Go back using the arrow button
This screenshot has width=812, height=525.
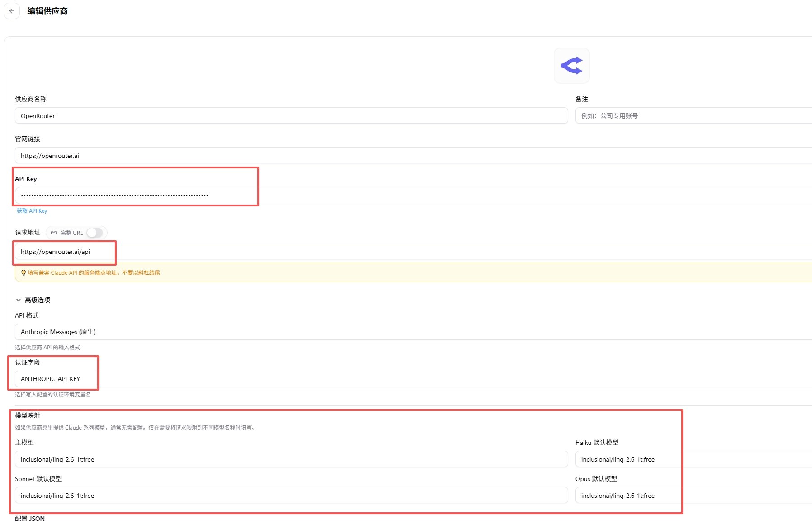pyautogui.click(x=12, y=11)
